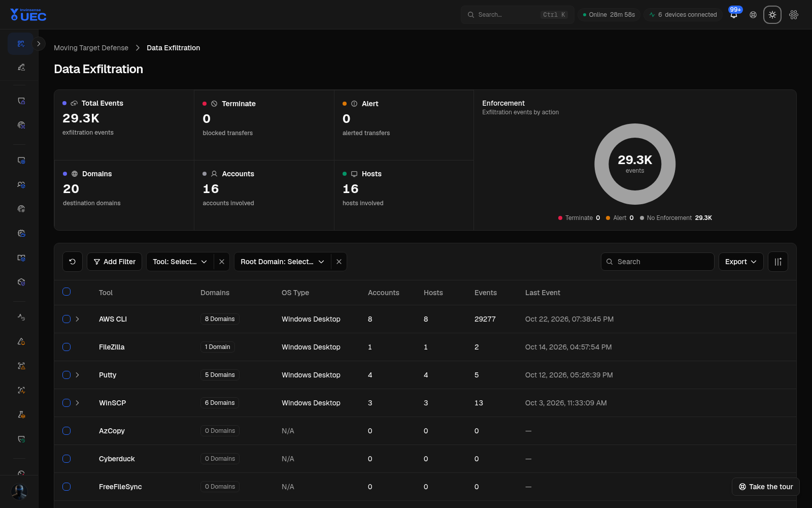Open sidebar flask with orange globe icon
This screenshot has height=508, width=812.
tap(21, 415)
